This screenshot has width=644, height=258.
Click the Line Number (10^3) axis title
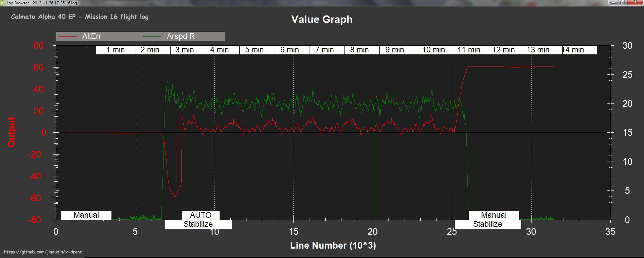click(x=333, y=245)
